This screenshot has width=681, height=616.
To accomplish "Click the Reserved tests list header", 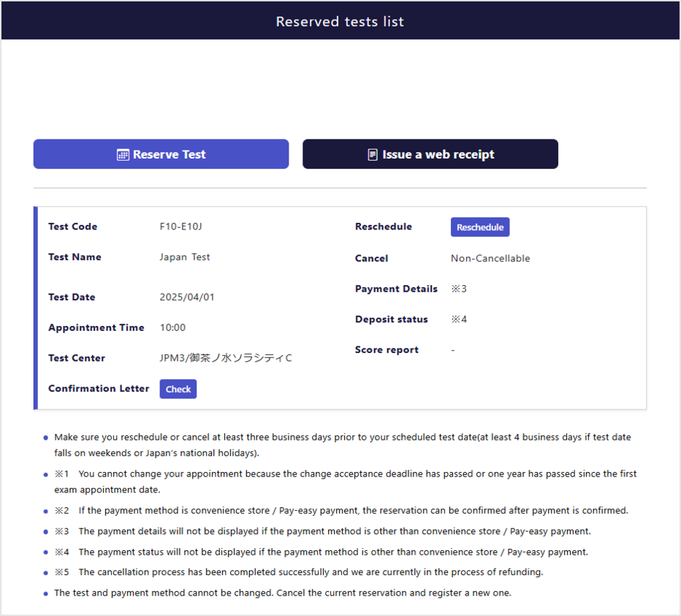I will tap(340, 21).
